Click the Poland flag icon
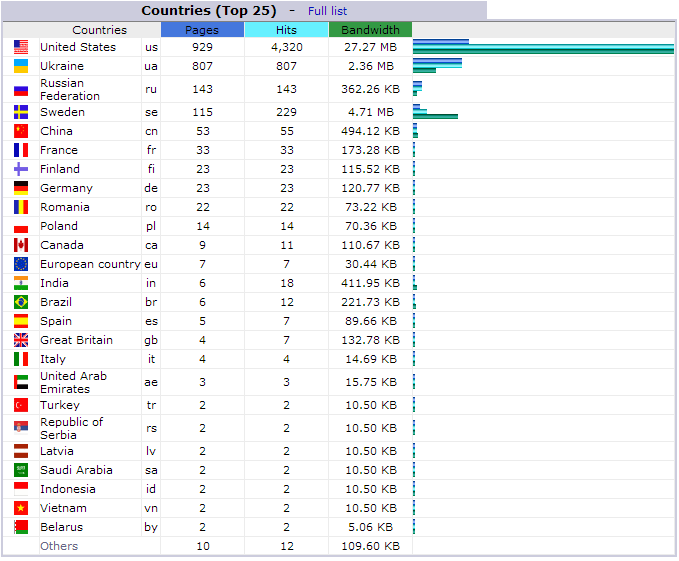The height and width of the screenshot is (561, 679). pos(21,228)
